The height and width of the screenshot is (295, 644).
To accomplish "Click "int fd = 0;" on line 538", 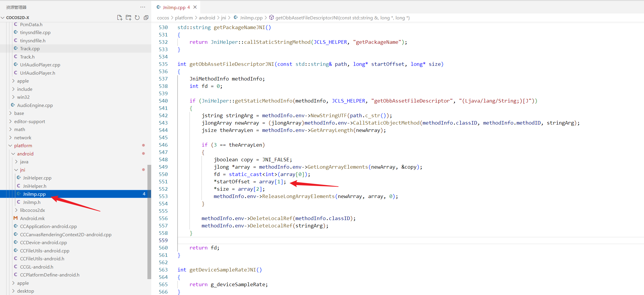I will pyautogui.click(x=206, y=86).
